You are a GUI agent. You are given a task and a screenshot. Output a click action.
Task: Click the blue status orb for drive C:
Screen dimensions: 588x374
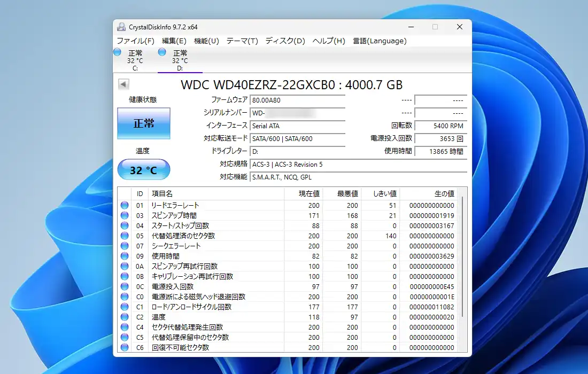click(x=118, y=52)
